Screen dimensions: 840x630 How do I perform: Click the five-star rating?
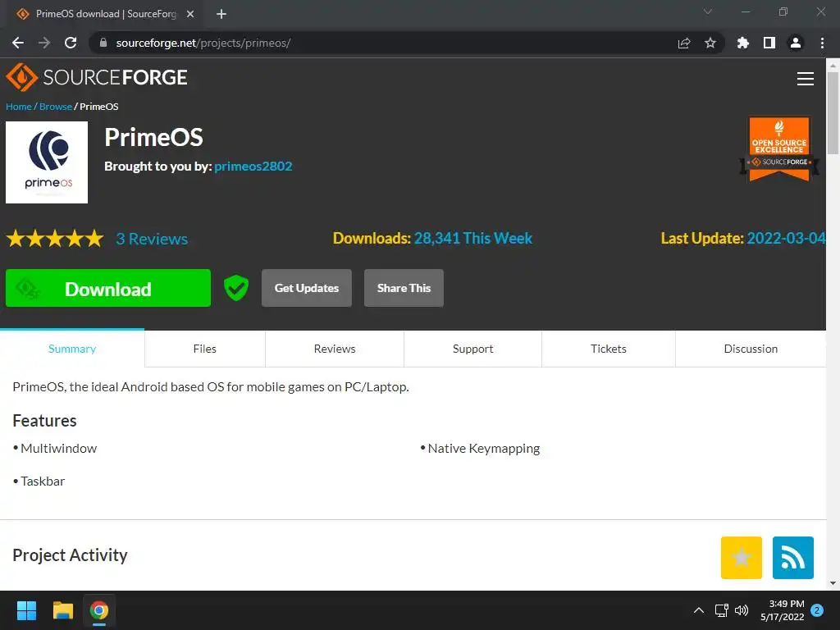[x=55, y=239]
